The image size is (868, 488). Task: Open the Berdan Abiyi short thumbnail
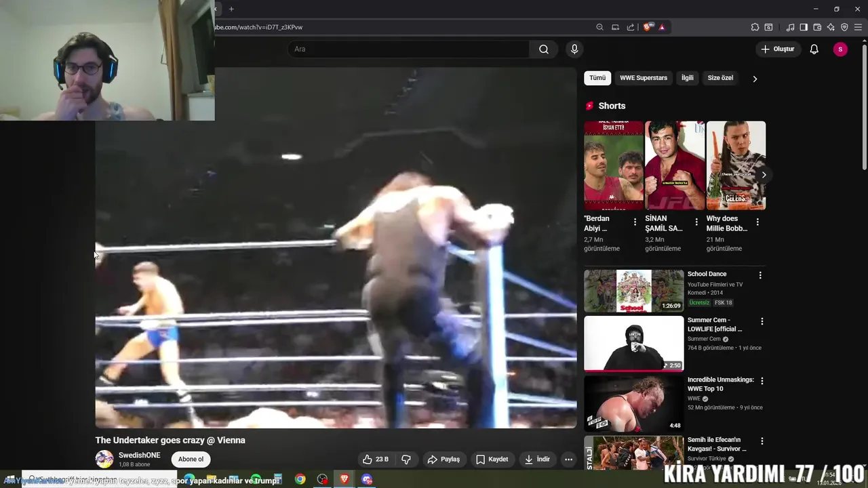pos(614,165)
